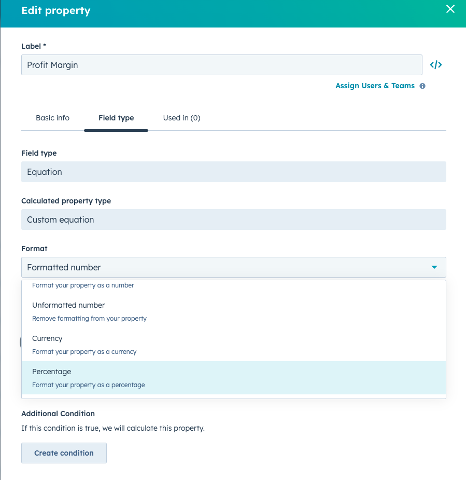Close the Edit property panel
Screen dimensions: 466x480
pyautogui.click(x=450, y=9)
